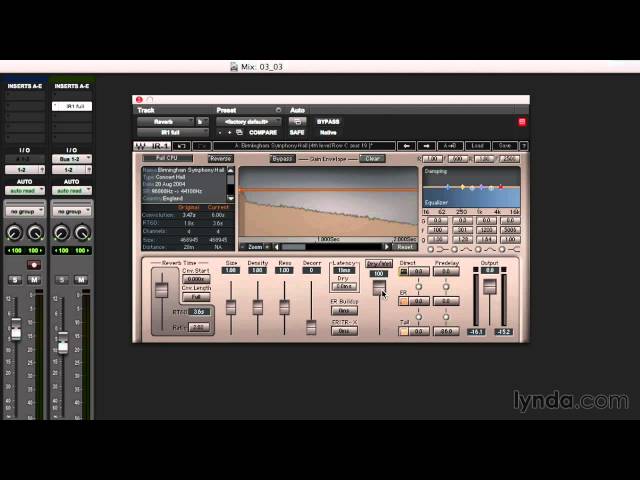Click waveform scroll left arrow
640x480 pixels.
pyautogui.click(x=277, y=247)
